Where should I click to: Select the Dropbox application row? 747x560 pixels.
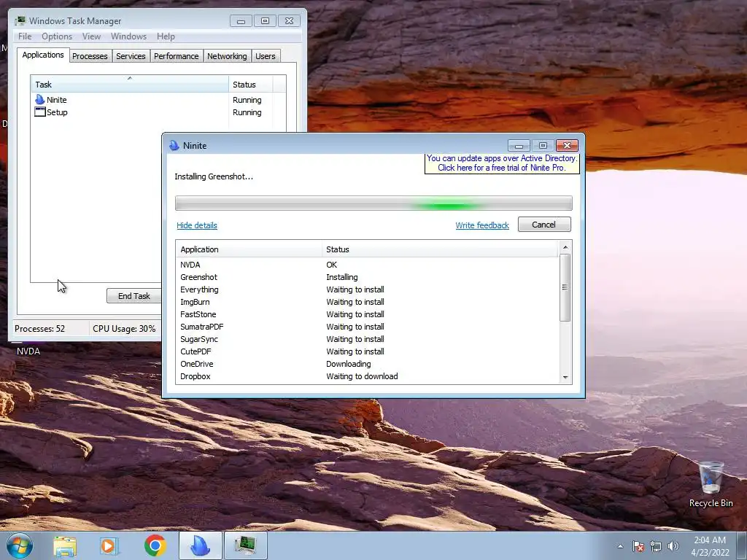coord(368,376)
